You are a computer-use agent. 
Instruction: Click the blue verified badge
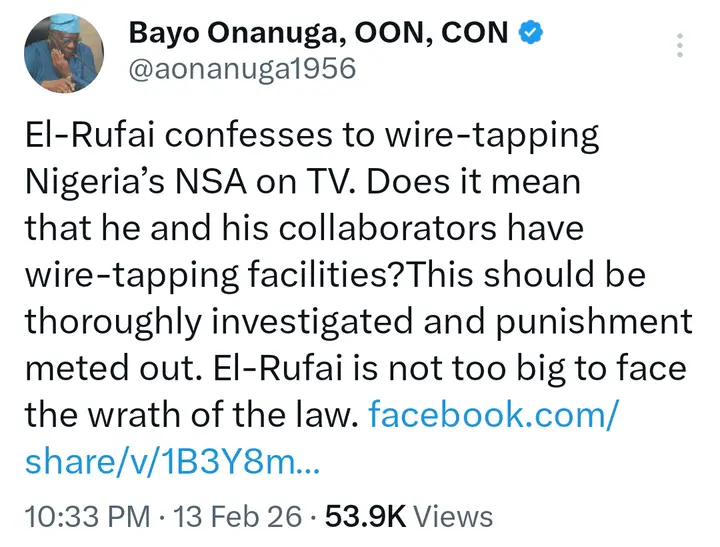(532, 33)
